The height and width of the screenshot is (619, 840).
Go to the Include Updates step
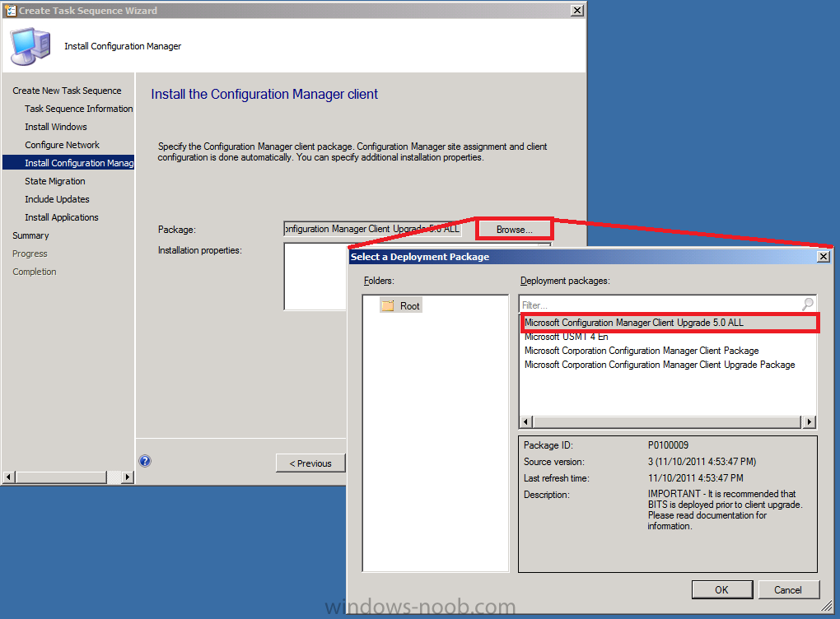tap(58, 199)
